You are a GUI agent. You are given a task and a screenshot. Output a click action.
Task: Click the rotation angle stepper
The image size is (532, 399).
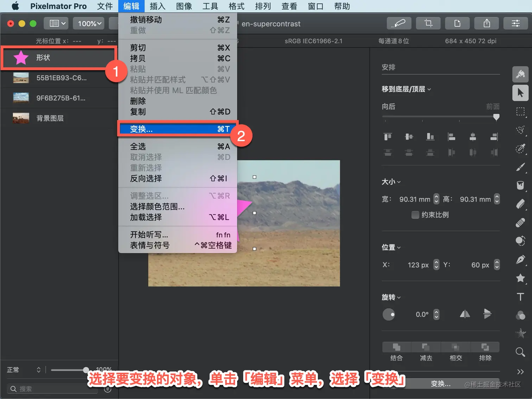pyautogui.click(x=436, y=314)
